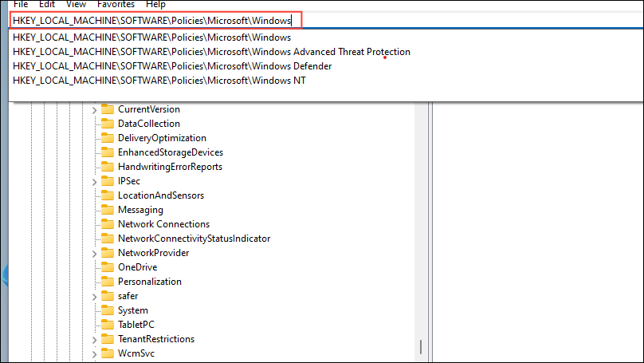The height and width of the screenshot is (363, 644).
Task: Click the CurrentVersion folder icon
Action: 108,109
